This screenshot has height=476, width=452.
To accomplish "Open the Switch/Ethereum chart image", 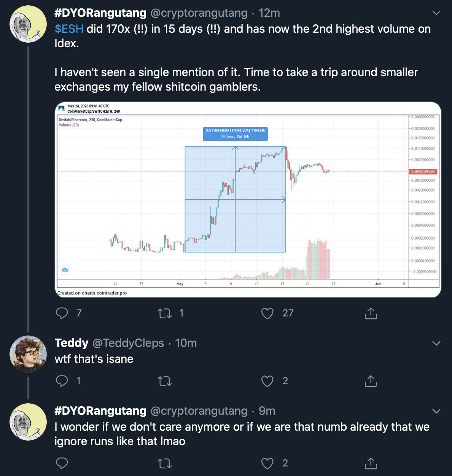I will [x=248, y=200].
